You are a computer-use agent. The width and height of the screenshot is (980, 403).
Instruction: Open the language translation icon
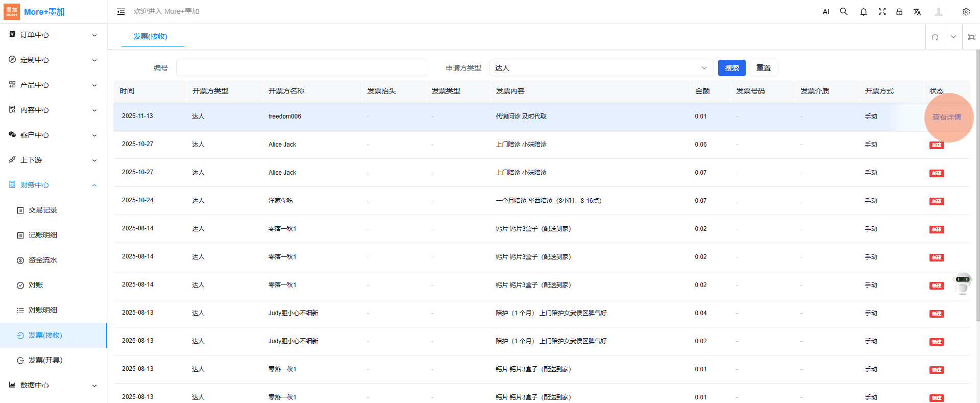(x=917, y=12)
